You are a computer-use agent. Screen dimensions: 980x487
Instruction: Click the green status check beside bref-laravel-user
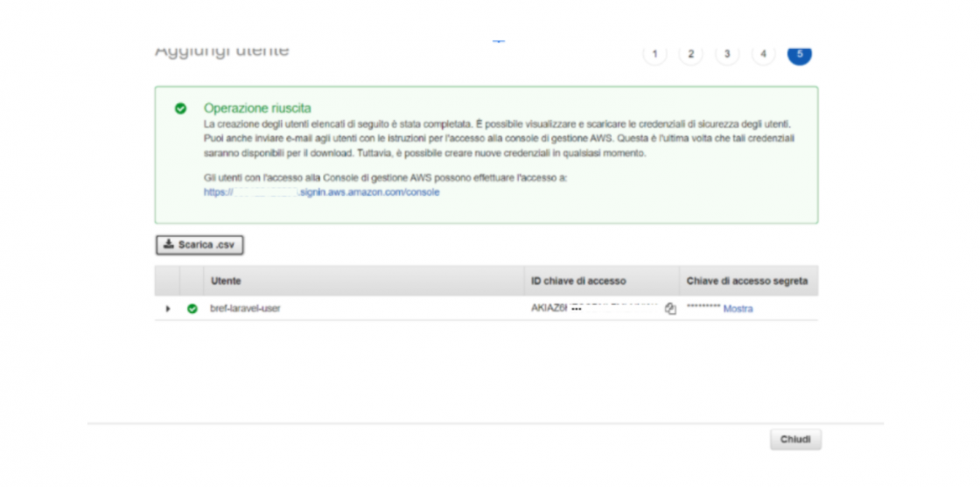tap(192, 309)
